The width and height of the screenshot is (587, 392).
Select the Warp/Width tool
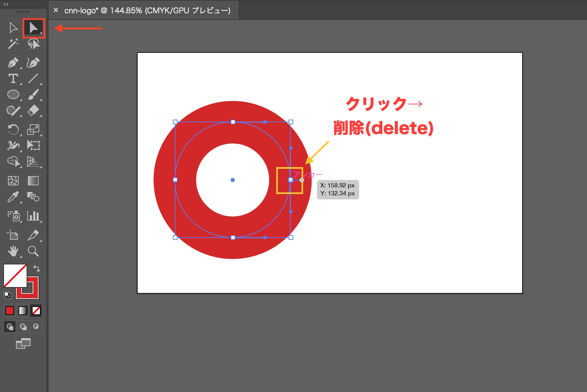[13, 145]
